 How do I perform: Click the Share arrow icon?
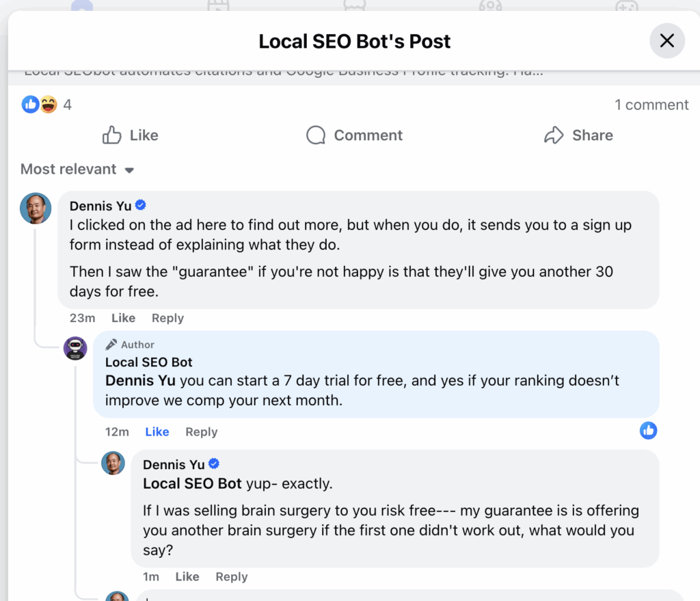553,135
